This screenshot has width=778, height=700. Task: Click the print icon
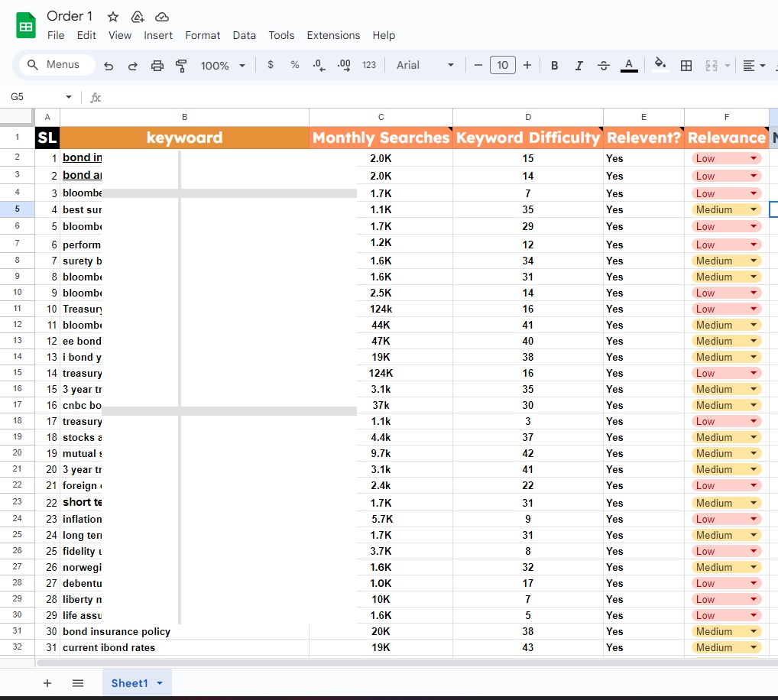(157, 66)
